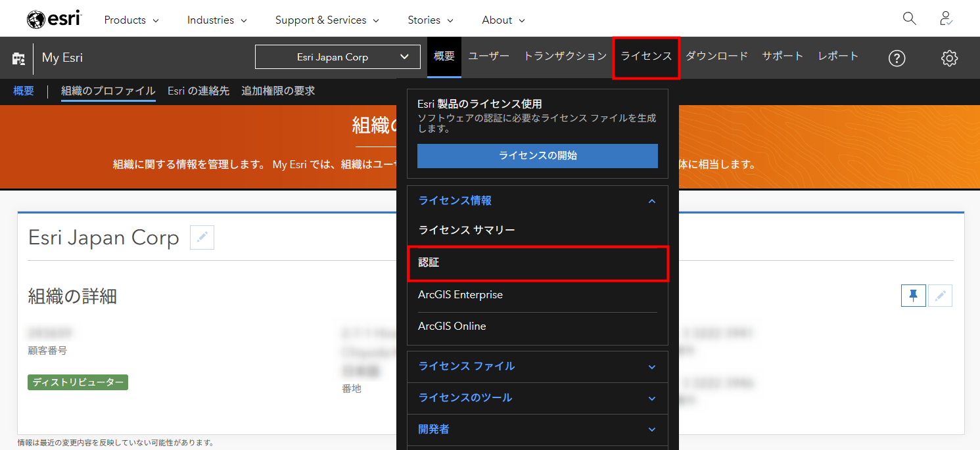
Task: Switch to the トランザクション tab
Action: [565, 56]
